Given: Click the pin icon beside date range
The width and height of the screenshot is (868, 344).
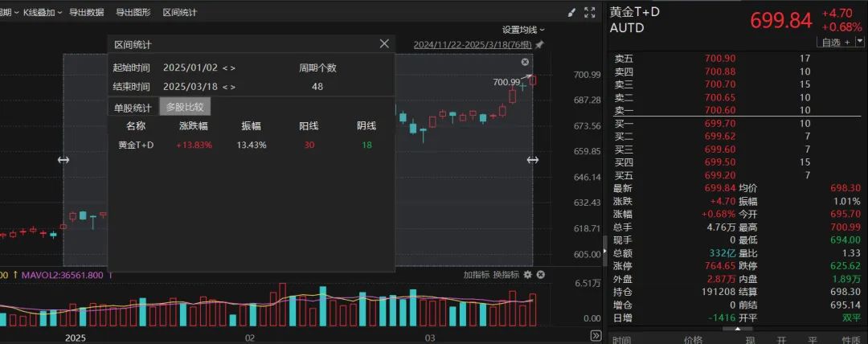Looking at the screenshot, I should click(539, 44).
